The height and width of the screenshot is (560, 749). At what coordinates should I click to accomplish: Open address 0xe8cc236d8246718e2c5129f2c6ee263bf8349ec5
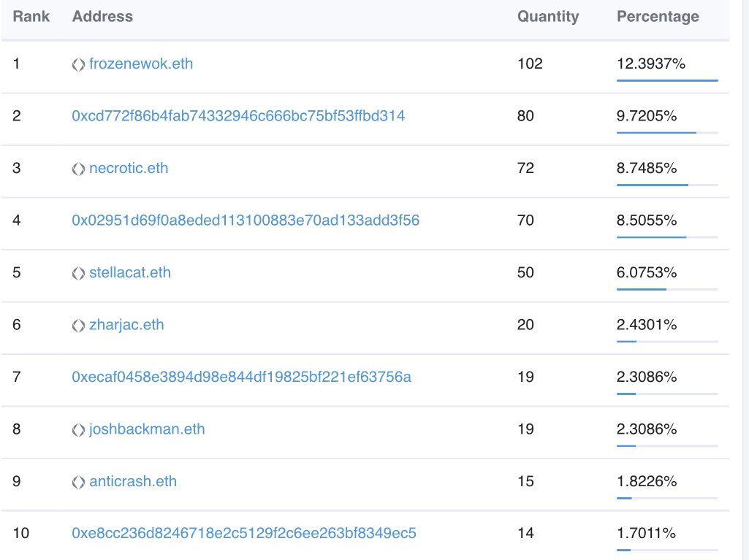pos(244,533)
